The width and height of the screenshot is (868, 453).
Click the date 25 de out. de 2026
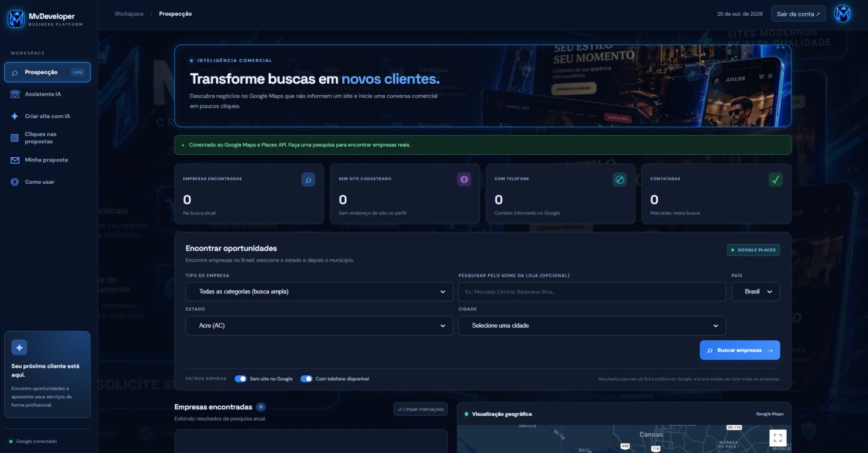[x=740, y=14]
